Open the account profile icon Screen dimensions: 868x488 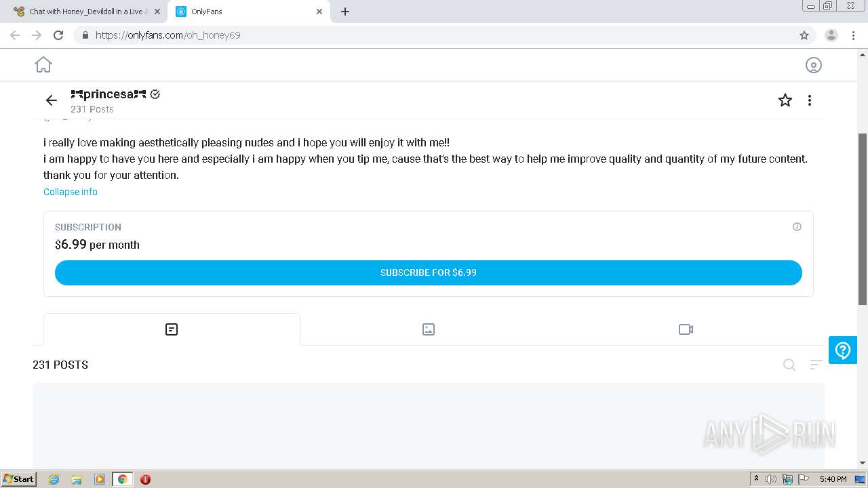coord(813,65)
